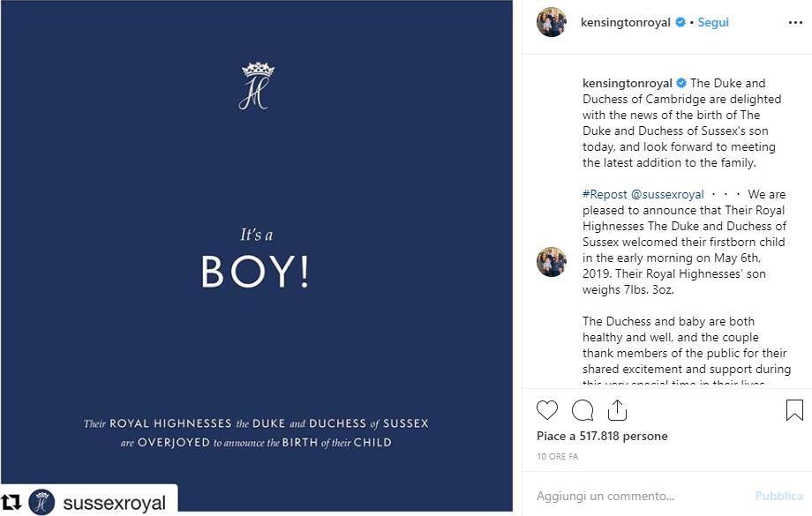Image resolution: width=812 pixels, height=516 pixels.
Task: Like the post with the heart icon
Action: click(547, 409)
